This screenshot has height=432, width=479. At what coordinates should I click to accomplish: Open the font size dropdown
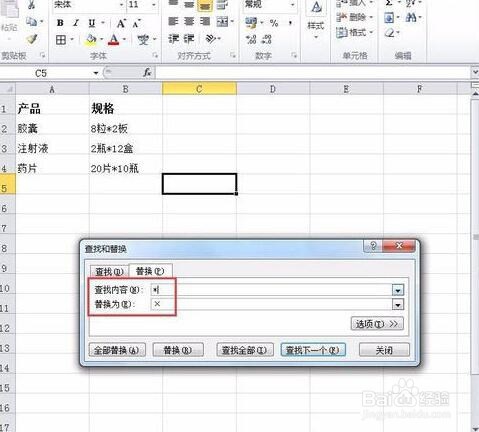coord(154,5)
